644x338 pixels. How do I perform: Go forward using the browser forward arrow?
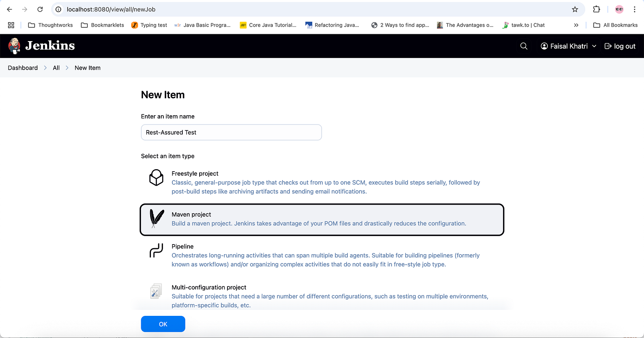coord(25,9)
